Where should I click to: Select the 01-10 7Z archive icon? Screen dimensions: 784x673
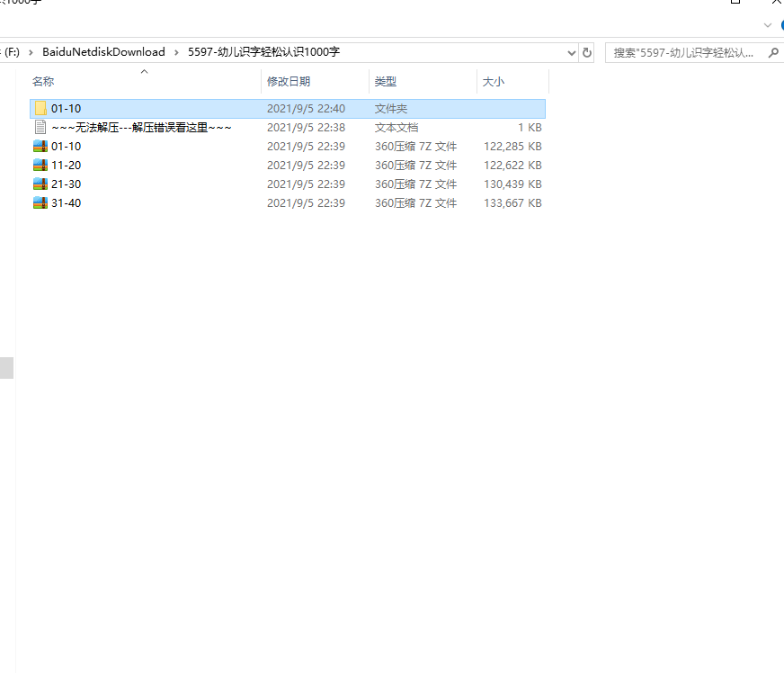[x=40, y=147]
